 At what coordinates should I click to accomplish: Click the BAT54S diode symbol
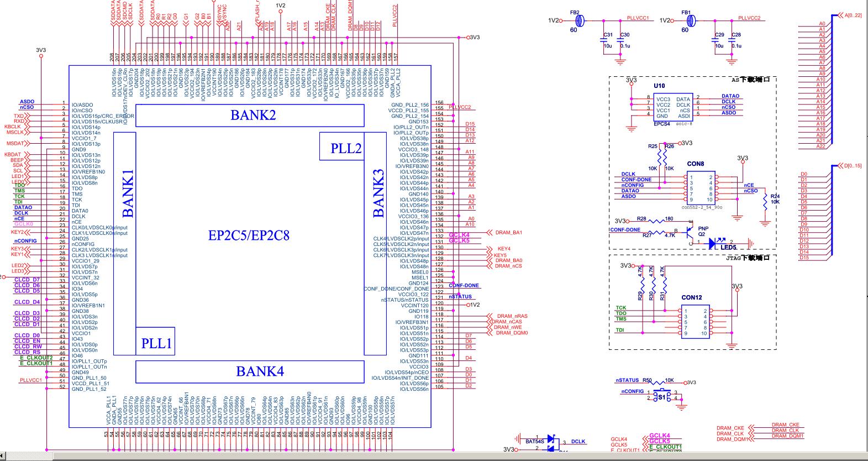coord(551,442)
